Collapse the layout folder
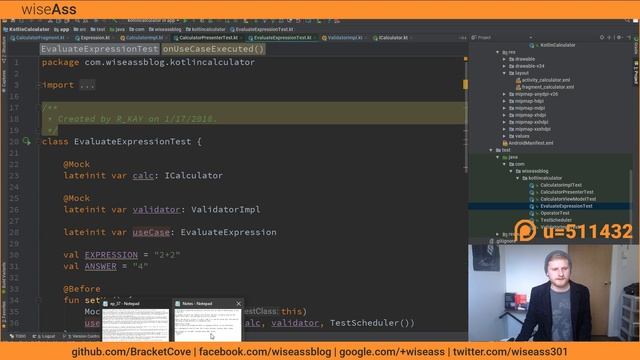Image resolution: width=640 pixels, height=360 pixels. [504, 73]
